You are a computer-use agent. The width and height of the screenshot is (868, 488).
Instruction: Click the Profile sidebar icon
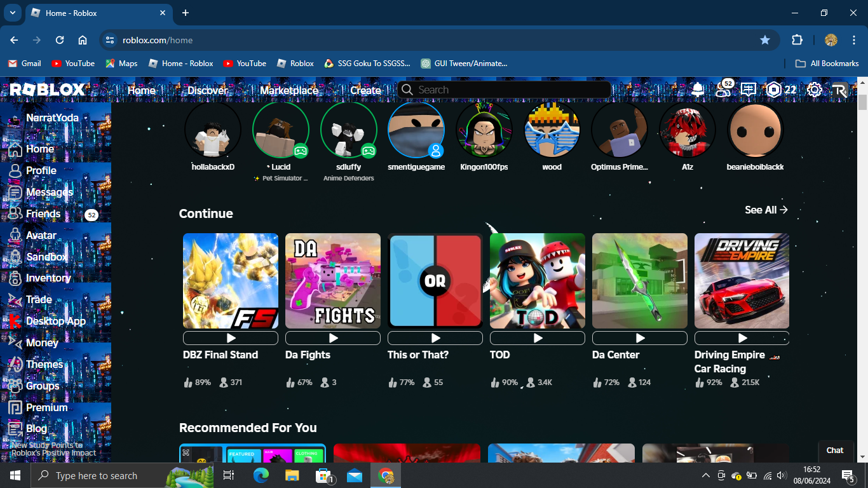[x=15, y=171]
